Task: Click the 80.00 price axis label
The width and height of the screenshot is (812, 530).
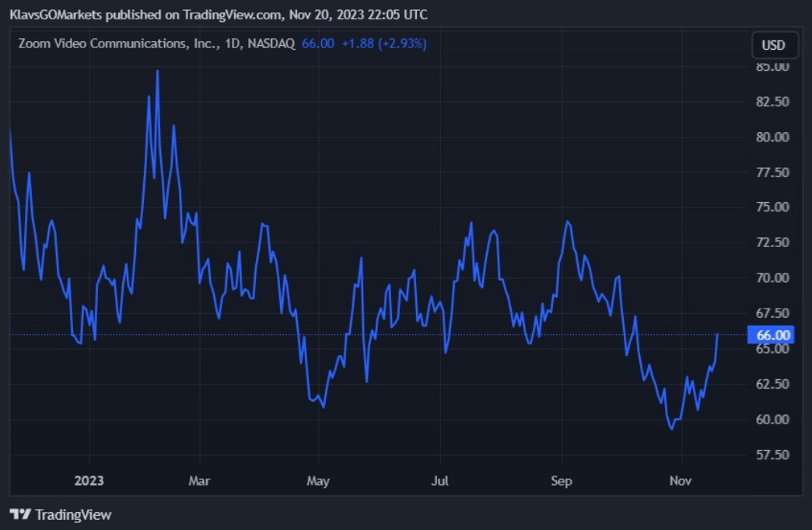Action: tap(772, 137)
